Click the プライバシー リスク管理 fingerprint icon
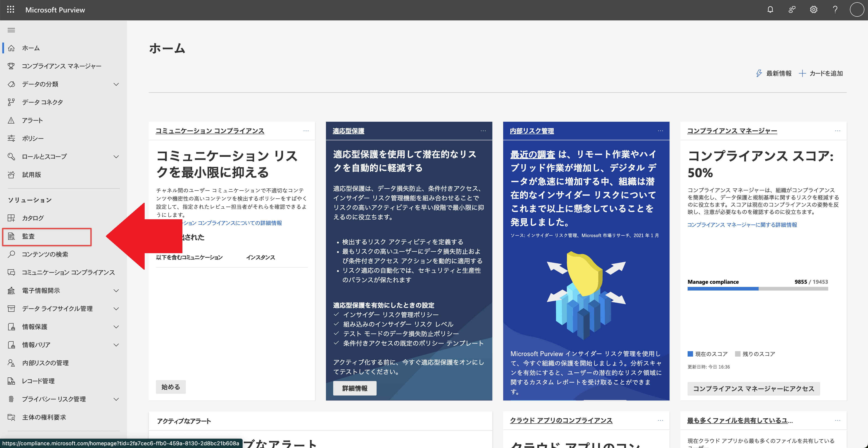The width and height of the screenshot is (868, 448). click(12, 399)
